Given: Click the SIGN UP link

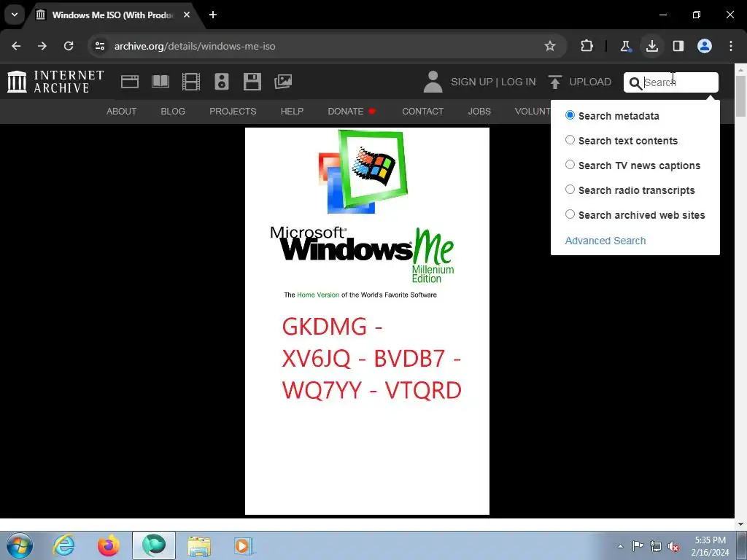Looking at the screenshot, I should pyautogui.click(x=472, y=82).
